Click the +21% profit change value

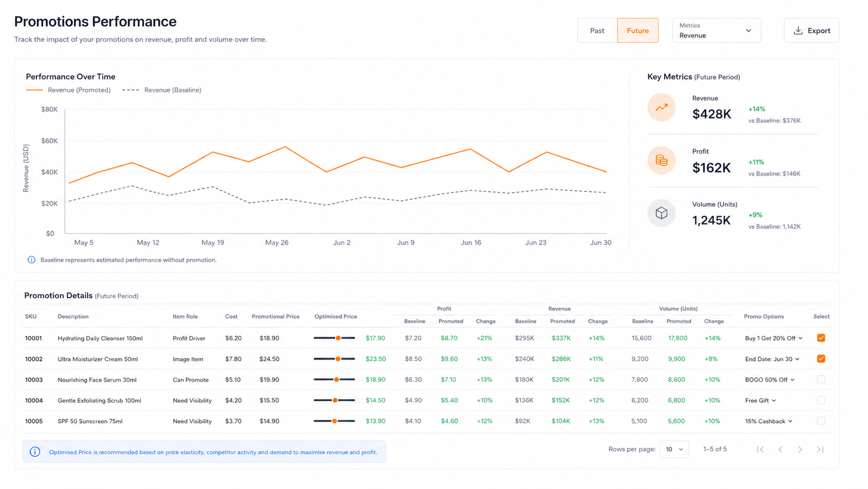(484, 338)
